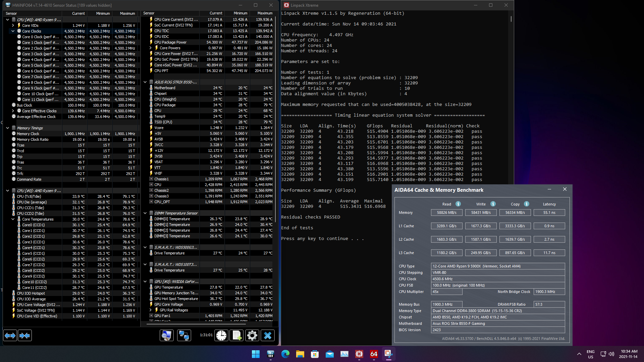Collapse the S.M.A.R.T. WDS500G3 group
644x362 pixels.
(145, 247)
